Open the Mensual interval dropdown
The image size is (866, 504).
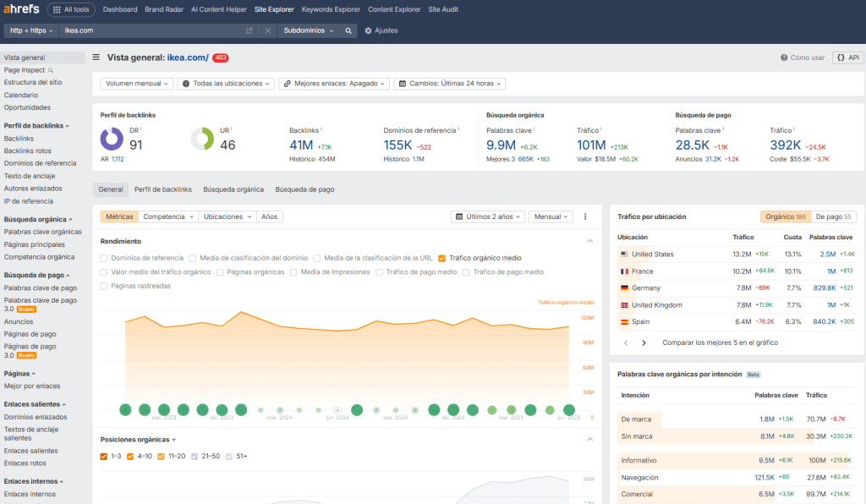pyautogui.click(x=551, y=216)
